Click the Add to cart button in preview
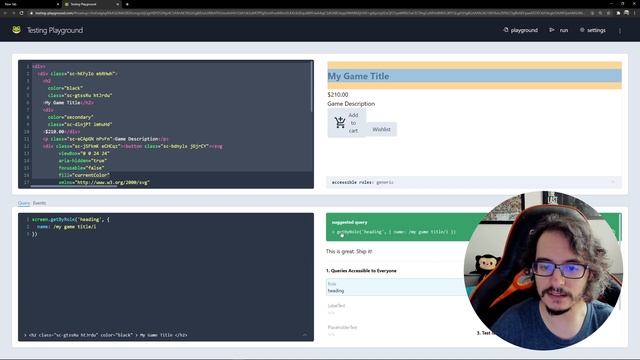The image size is (640, 360). [x=347, y=122]
